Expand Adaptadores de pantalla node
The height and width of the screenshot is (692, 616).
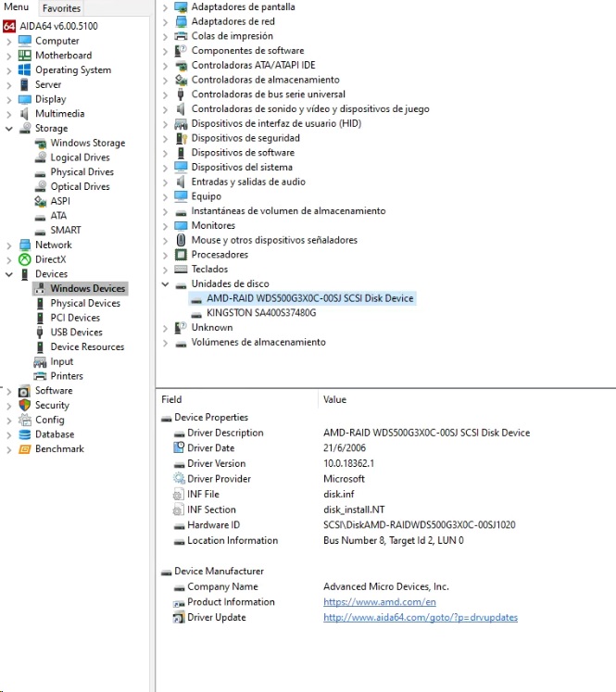pyautogui.click(x=165, y=7)
